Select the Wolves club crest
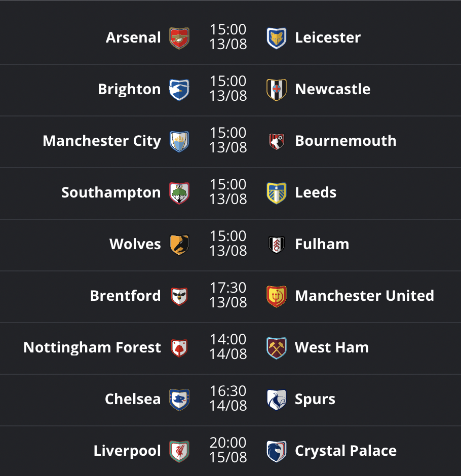The height and width of the screenshot is (476, 461). [179, 244]
